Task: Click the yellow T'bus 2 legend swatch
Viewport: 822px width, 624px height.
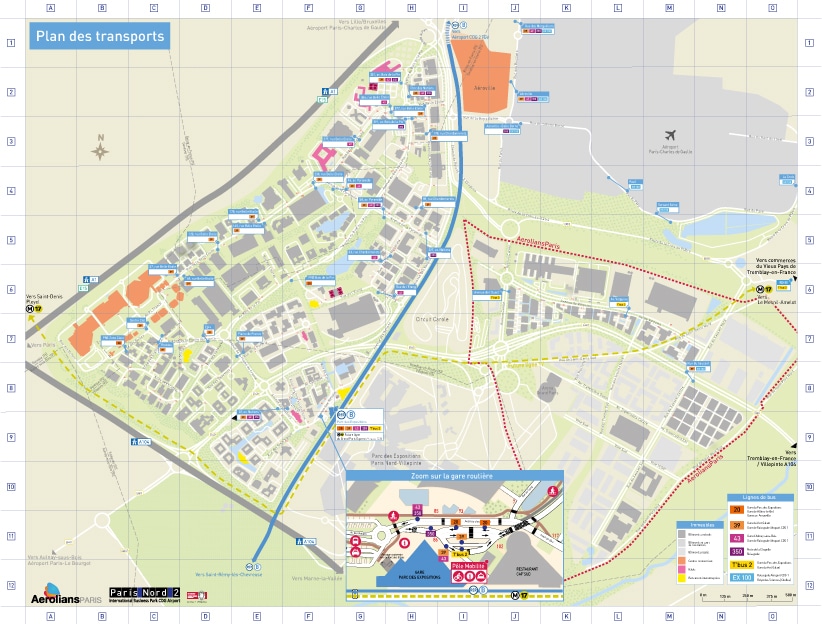Action: point(742,564)
